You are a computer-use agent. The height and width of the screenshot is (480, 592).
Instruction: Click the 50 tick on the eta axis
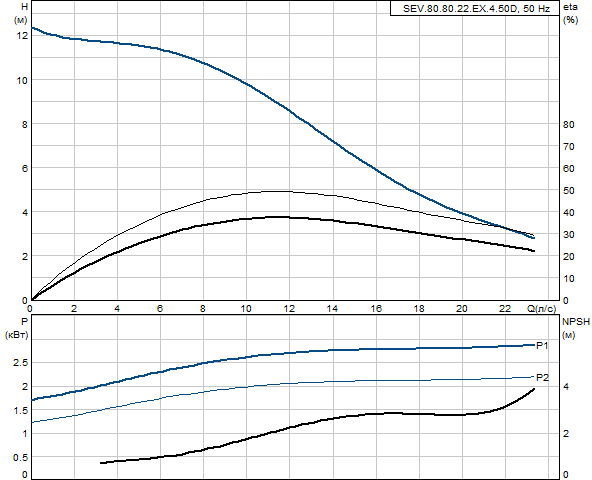569,191
